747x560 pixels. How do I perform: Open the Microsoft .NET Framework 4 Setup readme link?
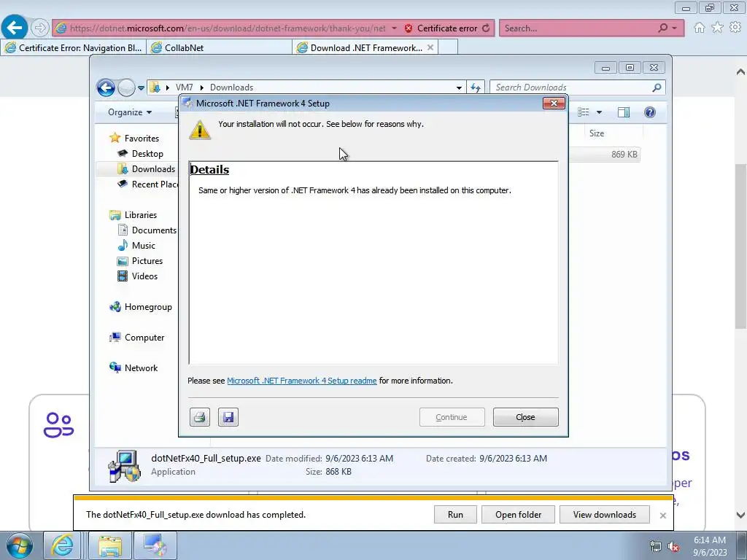click(x=301, y=381)
